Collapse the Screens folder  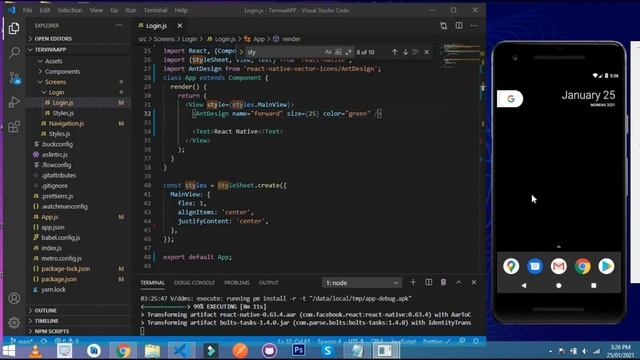pyautogui.click(x=78, y=82)
